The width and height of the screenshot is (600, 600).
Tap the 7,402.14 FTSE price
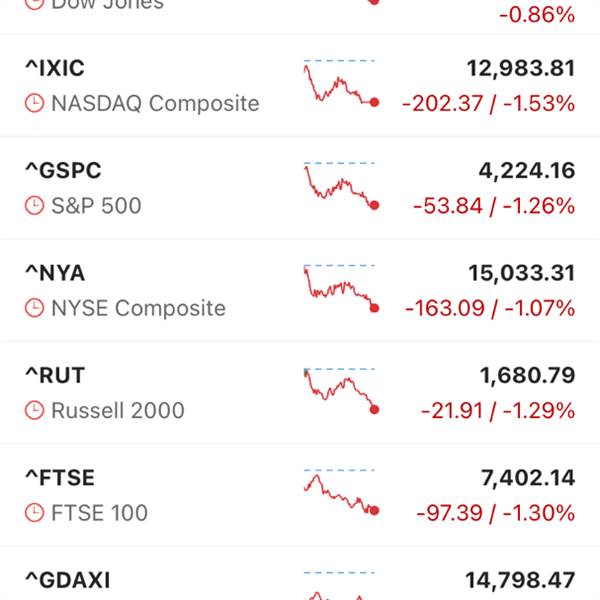[528, 478]
